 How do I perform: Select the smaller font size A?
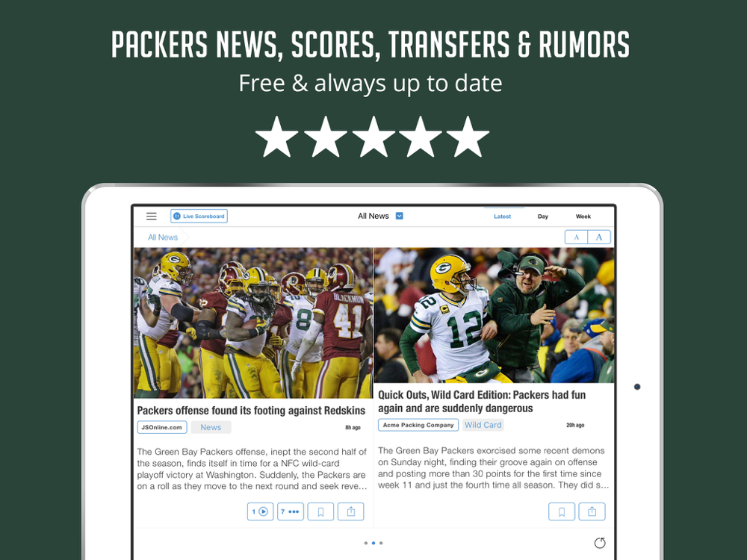tap(576, 237)
